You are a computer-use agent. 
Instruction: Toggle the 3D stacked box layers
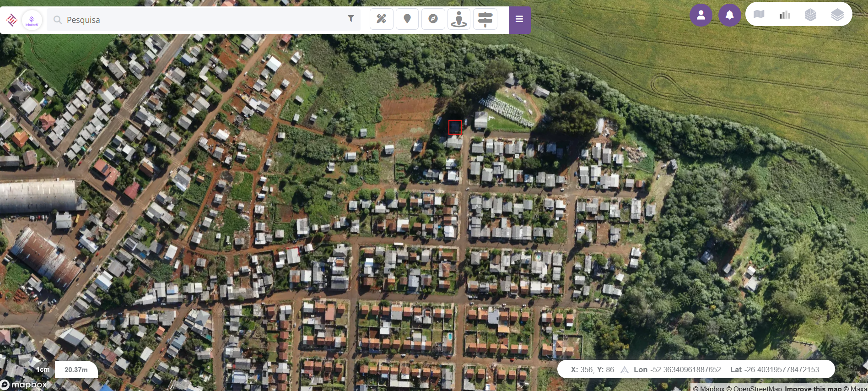pos(811,15)
